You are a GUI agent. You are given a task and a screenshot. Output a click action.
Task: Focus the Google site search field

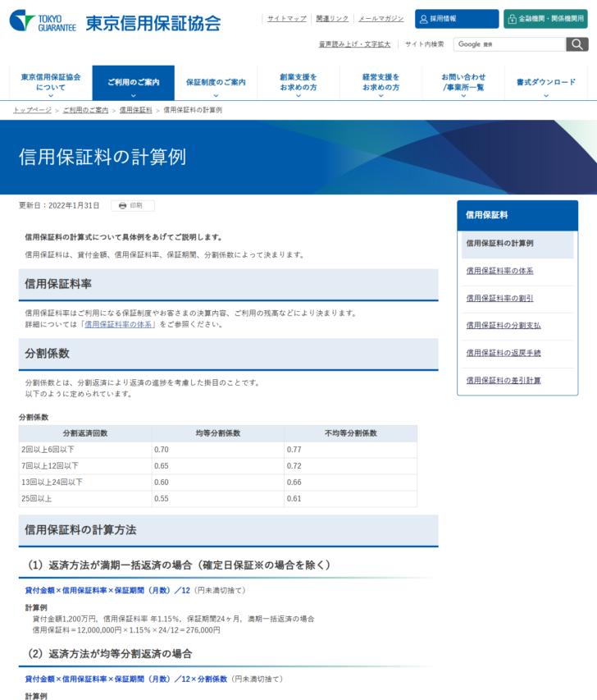pos(509,44)
